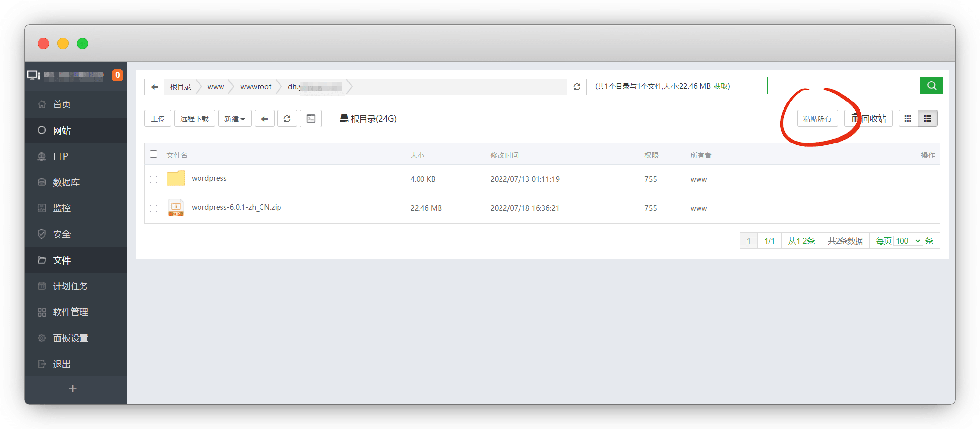Click the zip file icon
Viewport: 980px width, 429px height.
176,207
